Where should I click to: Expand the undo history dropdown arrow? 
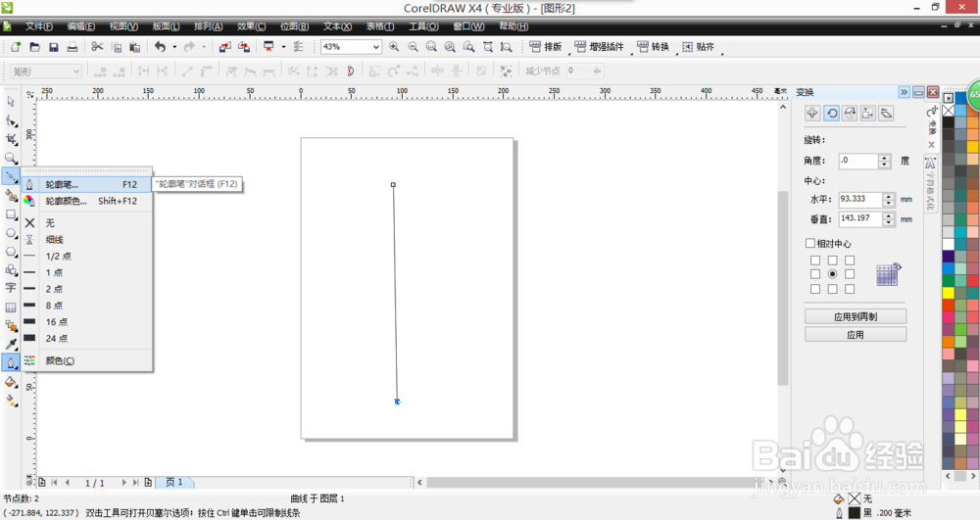(174, 47)
